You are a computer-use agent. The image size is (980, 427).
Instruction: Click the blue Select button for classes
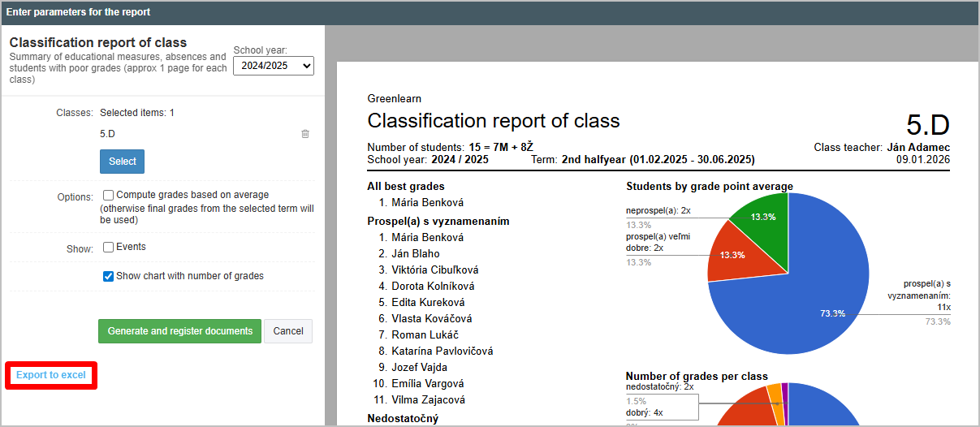(123, 162)
